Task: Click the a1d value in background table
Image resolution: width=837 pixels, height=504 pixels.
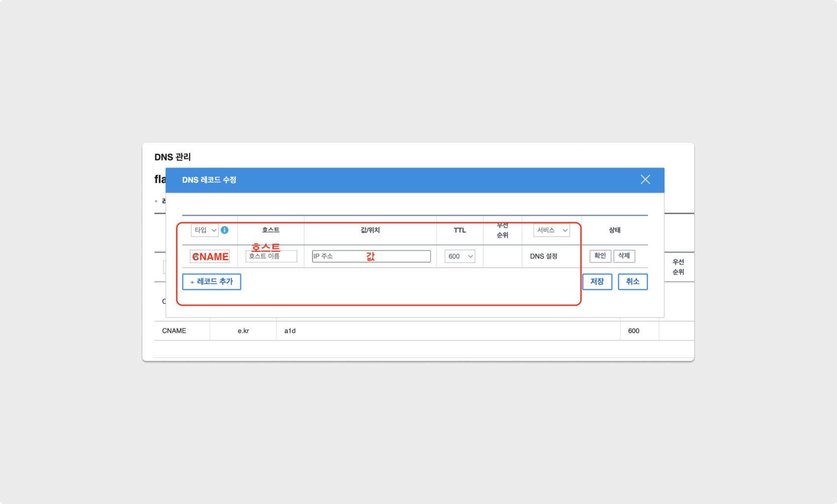Action: coord(290,331)
